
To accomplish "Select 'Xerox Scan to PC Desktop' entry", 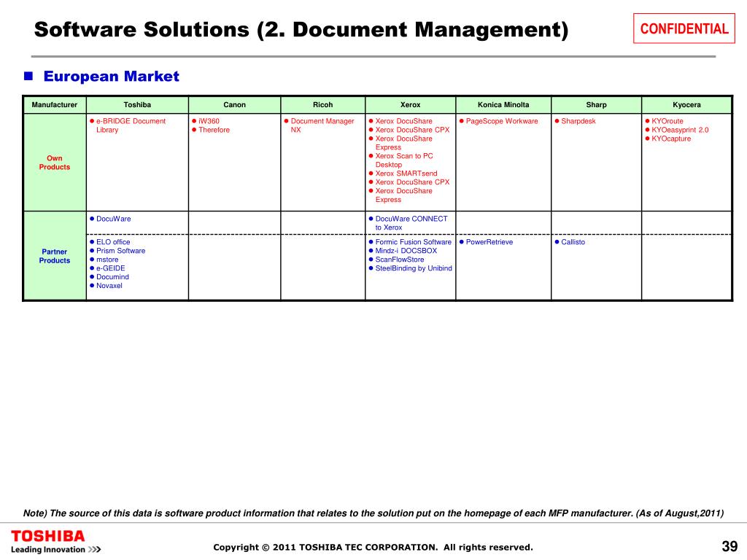I will point(404,160).
